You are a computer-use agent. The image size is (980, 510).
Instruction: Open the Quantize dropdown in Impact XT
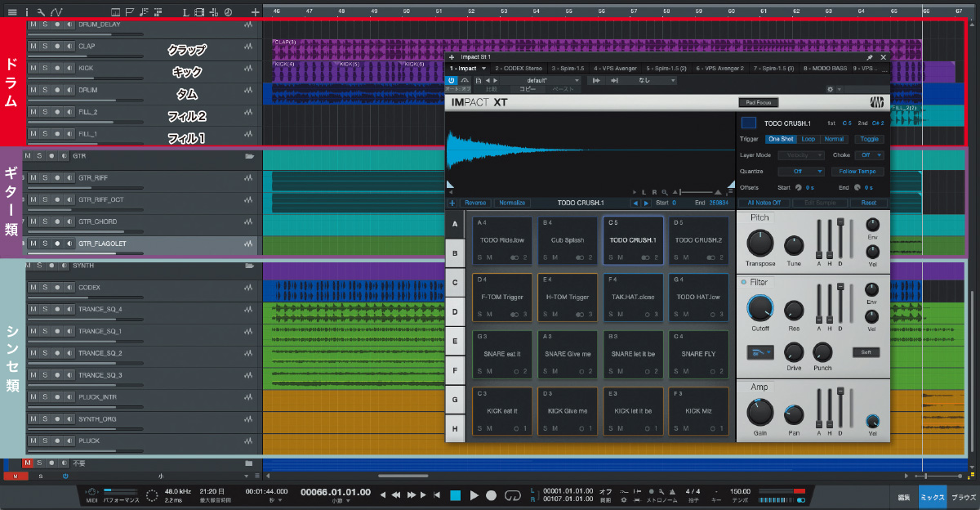click(801, 172)
